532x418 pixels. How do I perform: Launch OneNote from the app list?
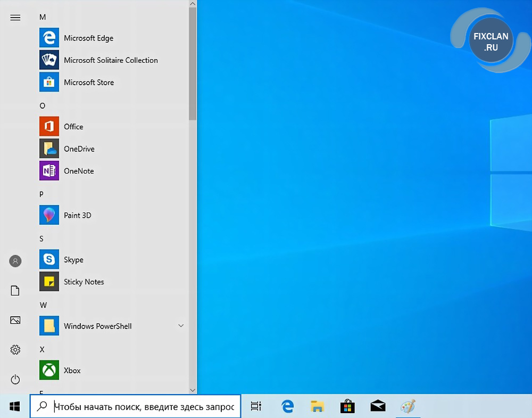[x=78, y=171]
